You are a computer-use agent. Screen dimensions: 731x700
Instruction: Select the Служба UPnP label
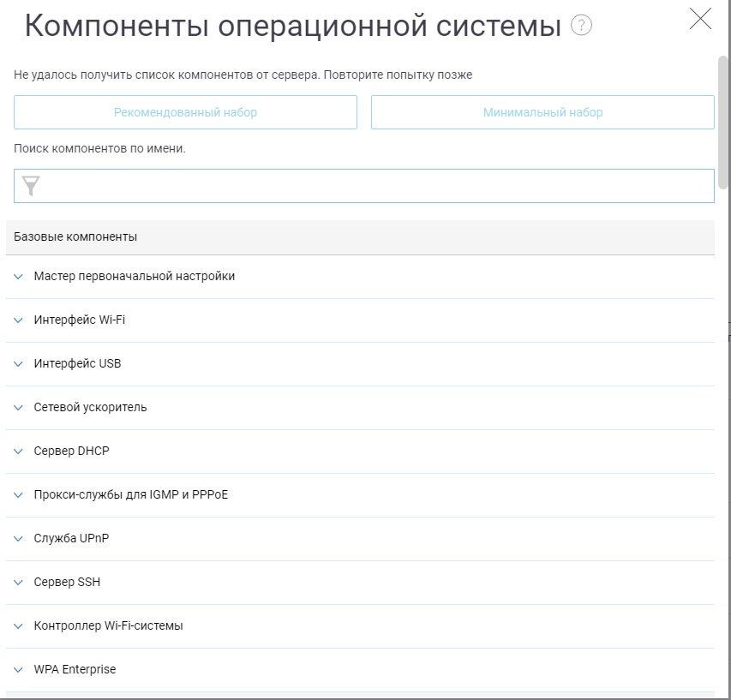pyautogui.click(x=71, y=538)
